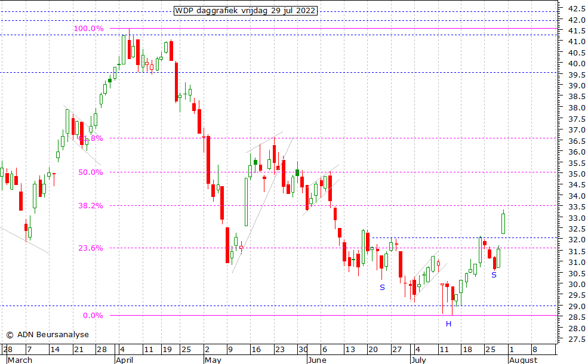Click the '0.0%' Fibonacci label
Screen dimensions: 588x364
pyautogui.click(x=93, y=315)
